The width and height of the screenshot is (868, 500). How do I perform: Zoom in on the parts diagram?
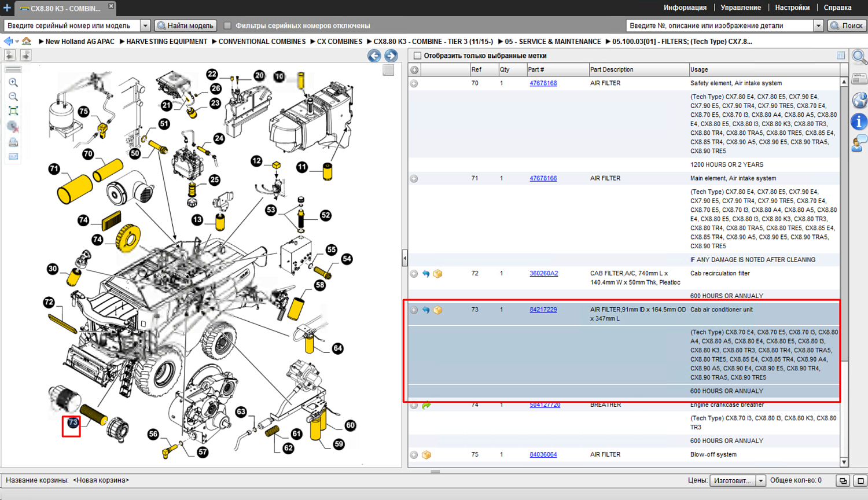click(13, 83)
